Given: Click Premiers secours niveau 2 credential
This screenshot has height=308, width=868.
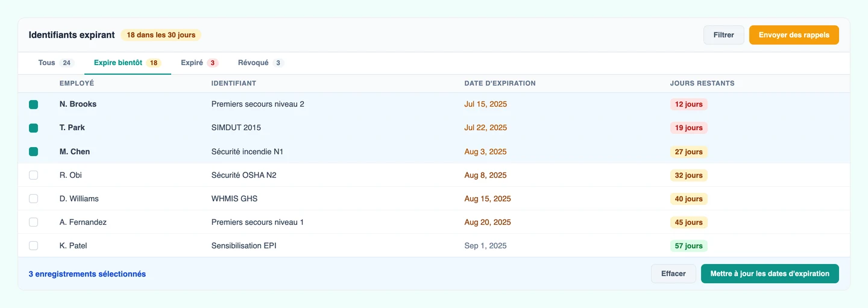Looking at the screenshot, I should tap(258, 104).
